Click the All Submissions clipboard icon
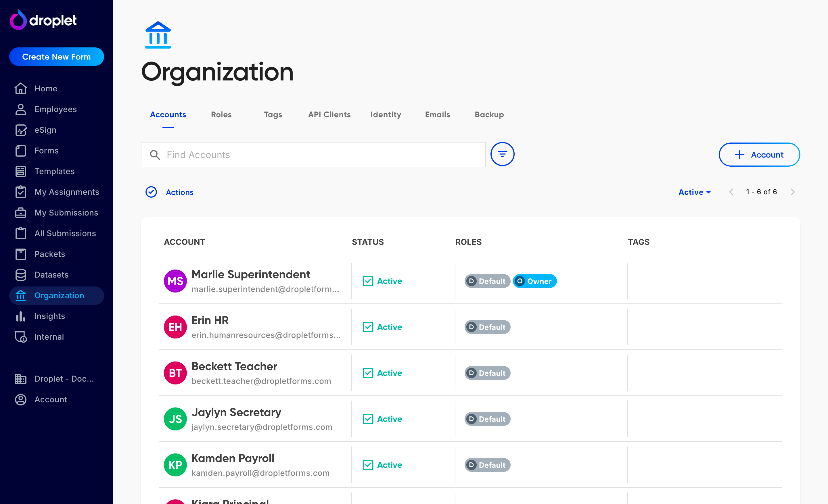Image resolution: width=828 pixels, height=504 pixels. [20, 233]
